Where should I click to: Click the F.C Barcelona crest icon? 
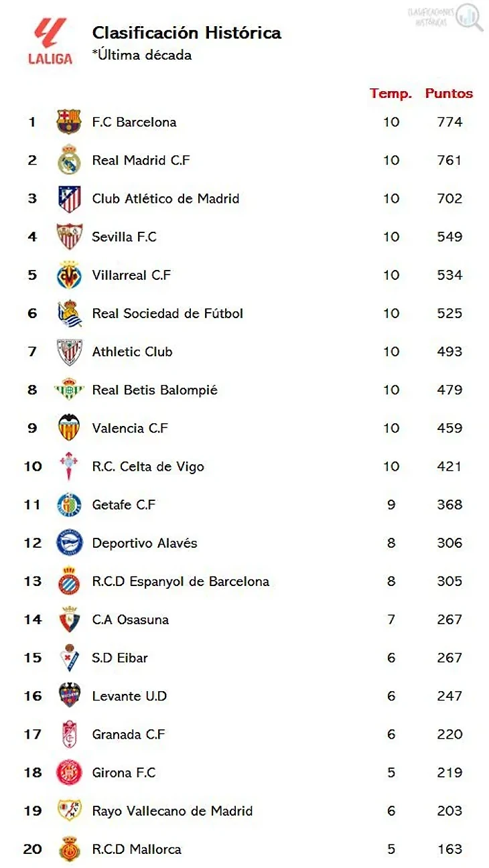point(69,122)
